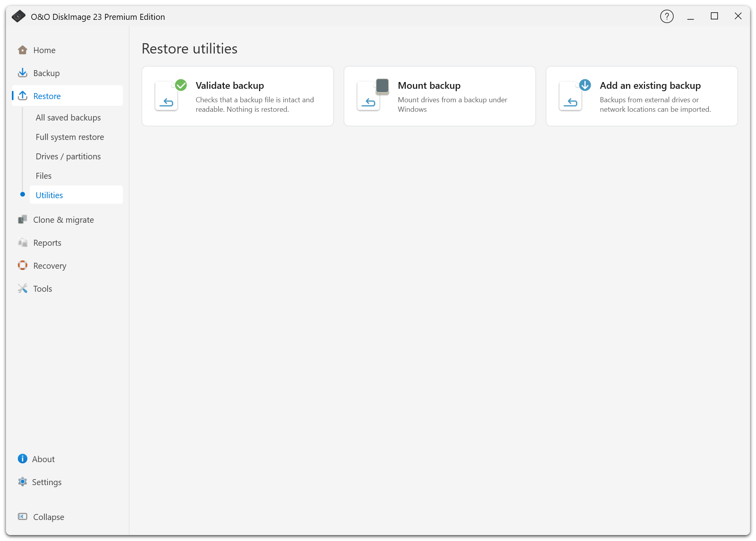Click the Recovery lifebuoy icon
Image resolution: width=756 pixels, height=541 pixels.
(23, 266)
